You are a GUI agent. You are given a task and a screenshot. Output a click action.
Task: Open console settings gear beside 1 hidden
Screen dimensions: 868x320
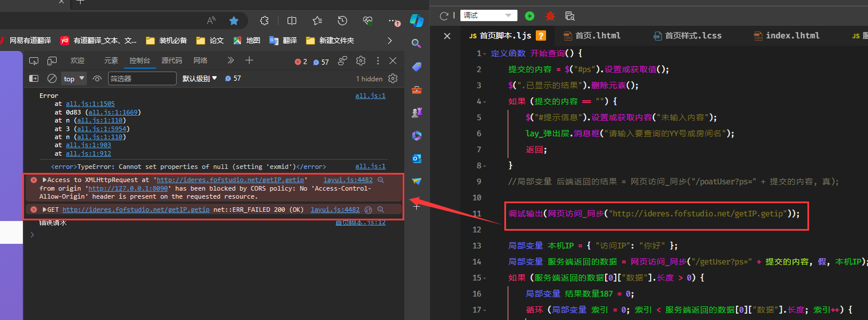[393, 78]
